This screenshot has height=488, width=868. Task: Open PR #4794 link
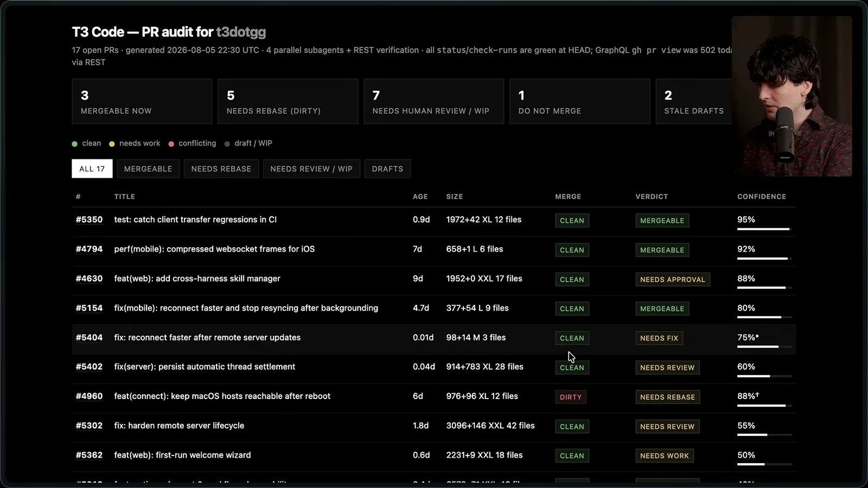coord(89,249)
